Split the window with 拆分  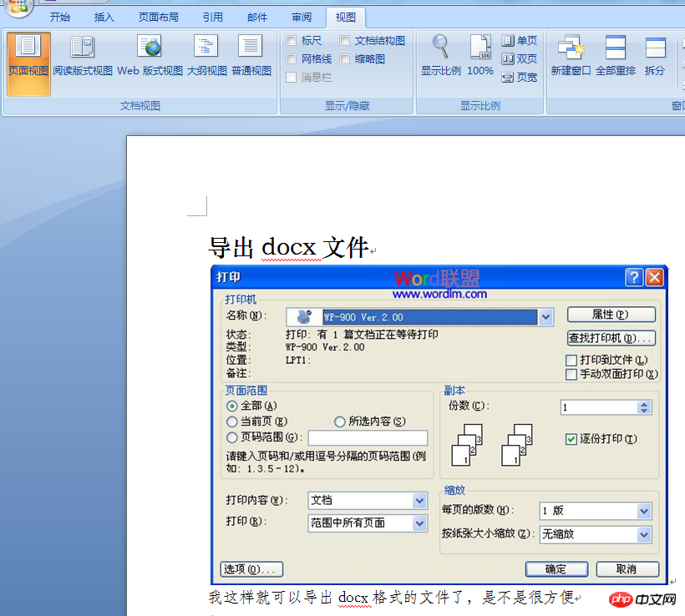pyautogui.click(x=655, y=56)
